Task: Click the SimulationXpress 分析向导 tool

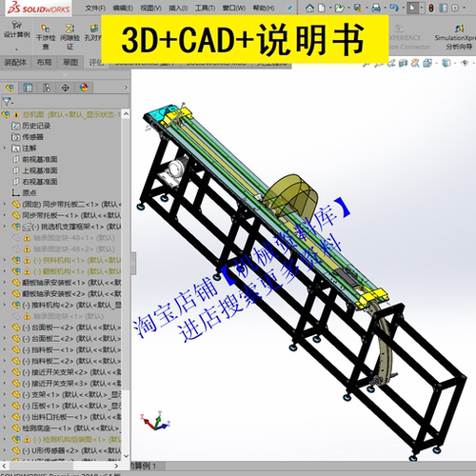Action: (456, 37)
